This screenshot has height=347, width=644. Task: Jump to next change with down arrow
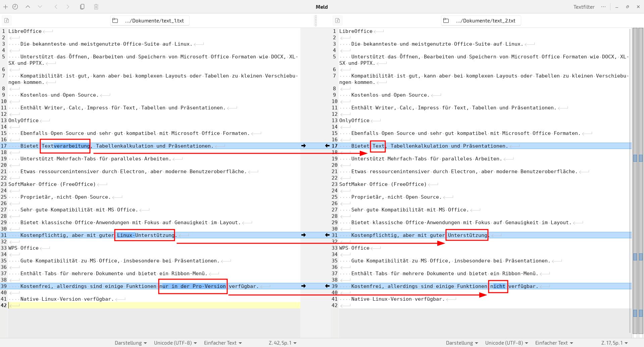tap(40, 7)
